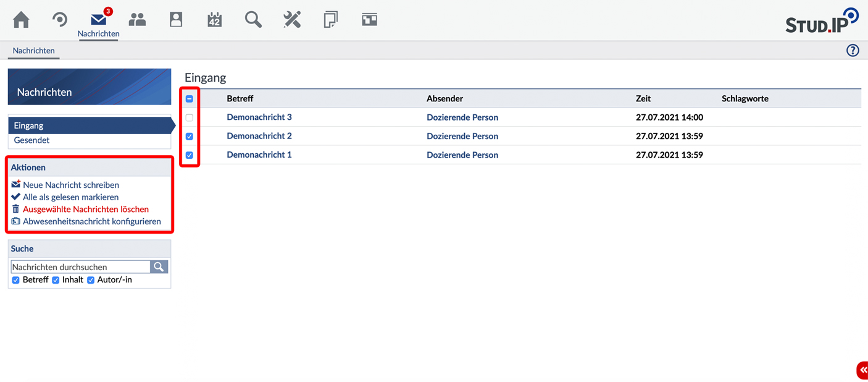This screenshot has width=868, height=382.
Task: Expand the red sidebar chevron at right edge
Action: (x=862, y=370)
